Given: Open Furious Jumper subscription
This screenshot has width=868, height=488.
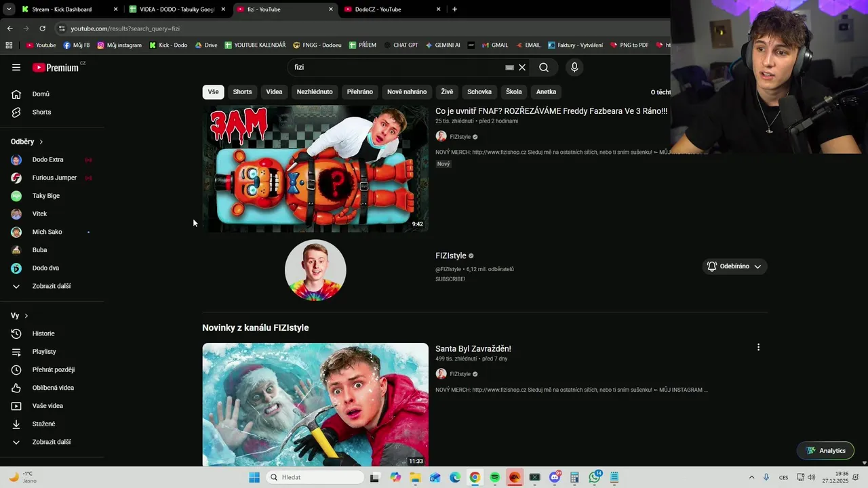Looking at the screenshot, I should click(x=54, y=178).
